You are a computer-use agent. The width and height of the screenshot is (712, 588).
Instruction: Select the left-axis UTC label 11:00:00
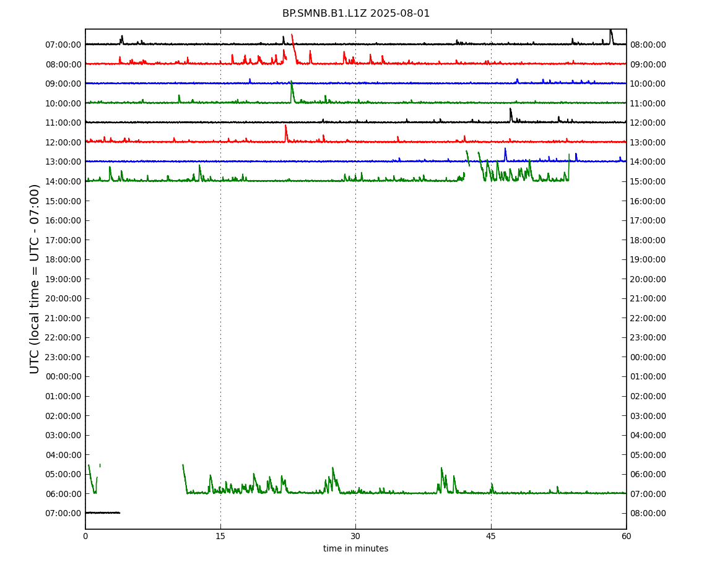(x=63, y=123)
